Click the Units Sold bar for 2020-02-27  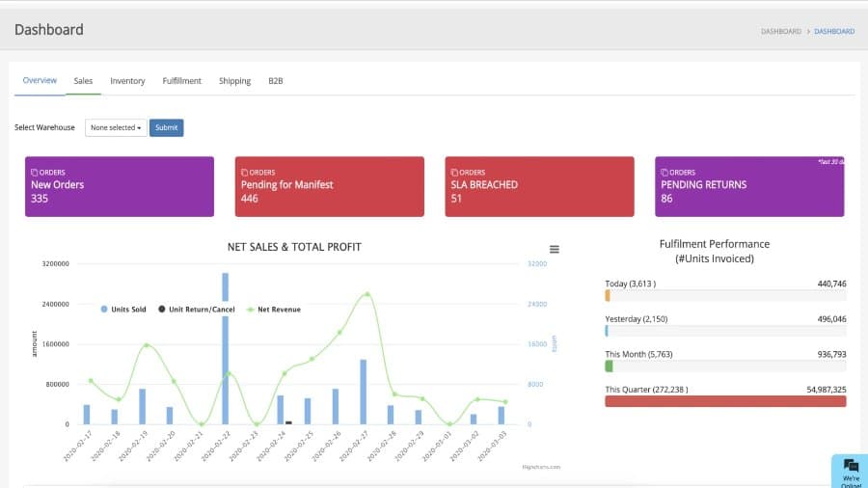pyautogui.click(x=364, y=393)
